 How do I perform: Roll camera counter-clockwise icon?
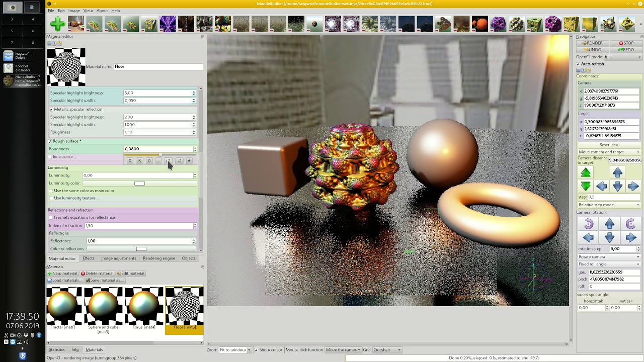click(588, 224)
